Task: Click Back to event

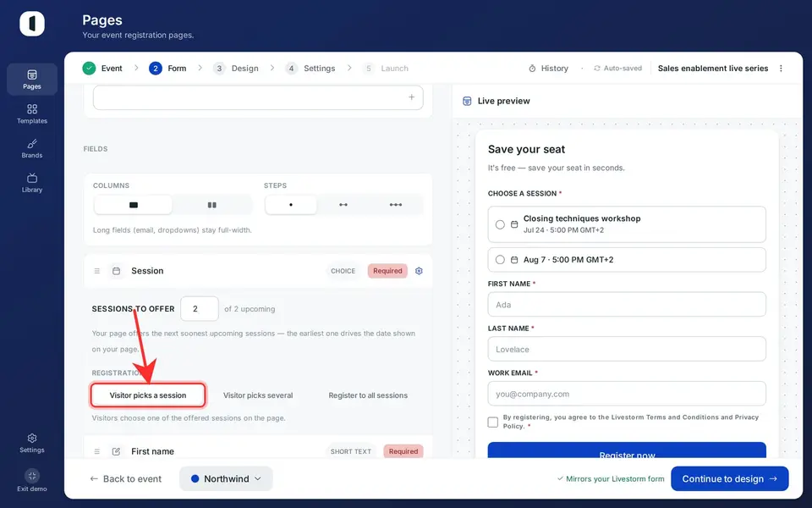Action: pyautogui.click(x=126, y=479)
